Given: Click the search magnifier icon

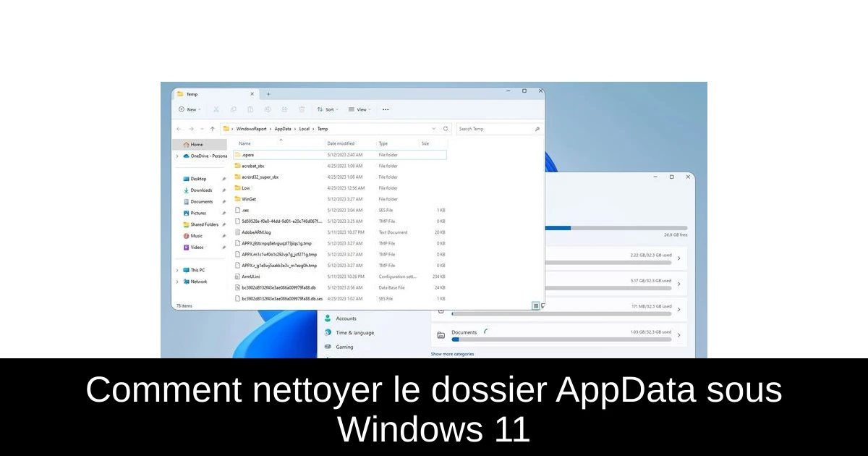Looking at the screenshot, I should click(x=537, y=129).
